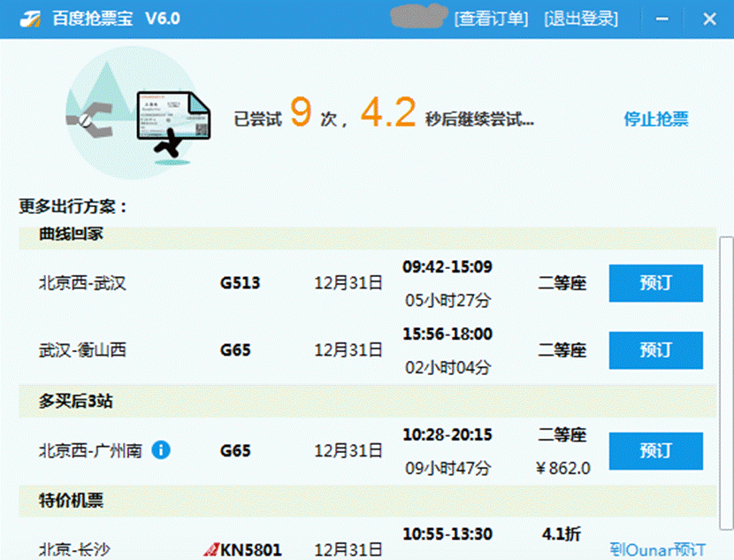Book the G513 北京西-武汉 train
This screenshot has height=560, width=734.
[x=656, y=283]
